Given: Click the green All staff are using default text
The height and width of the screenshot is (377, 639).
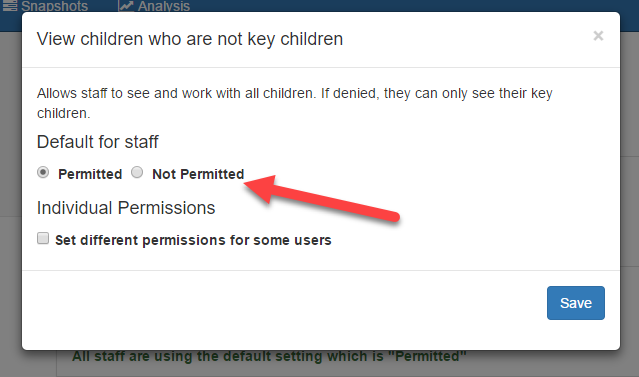Looking at the screenshot, I should pyautogui.click(x=269, y=356).
